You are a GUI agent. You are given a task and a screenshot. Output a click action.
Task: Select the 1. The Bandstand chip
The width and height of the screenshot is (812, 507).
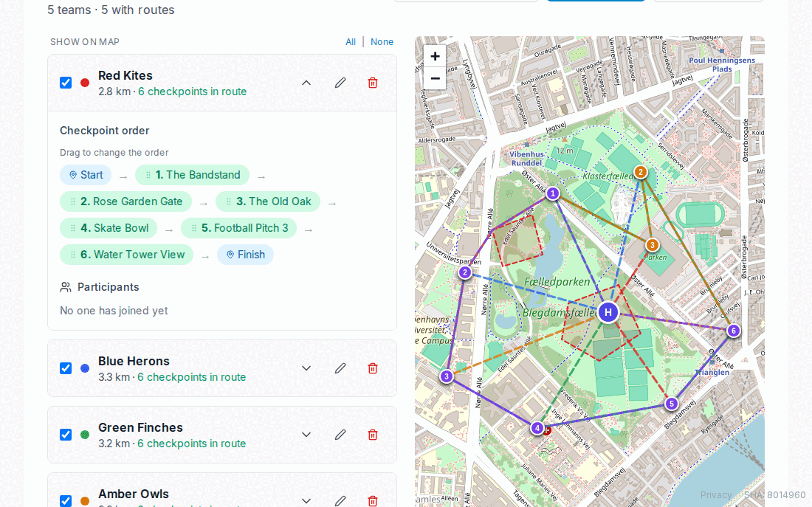tap(192, 175)
